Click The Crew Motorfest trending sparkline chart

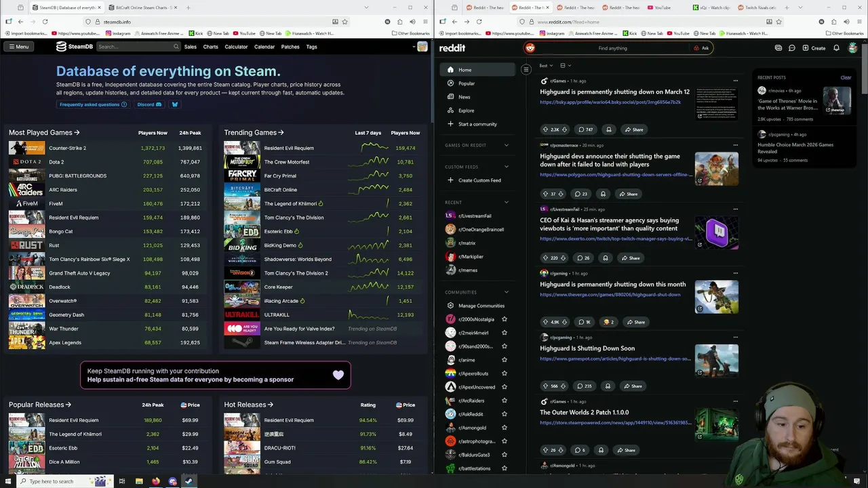pos(368,162)
